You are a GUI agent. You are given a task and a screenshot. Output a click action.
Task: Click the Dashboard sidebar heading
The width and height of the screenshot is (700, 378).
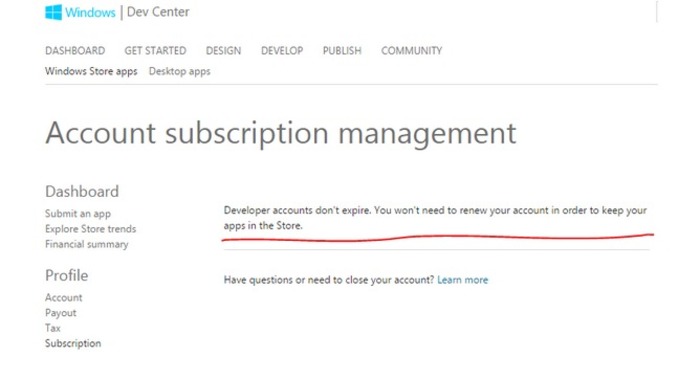[x=82, y=191]
